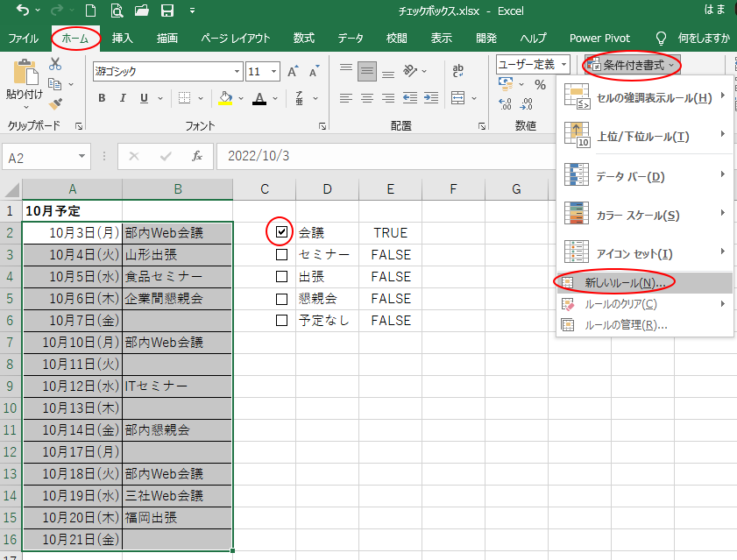Switch to the データ tab
Image resolution: width=737 pixels, height=560 pixels.
tap(351, 38)
